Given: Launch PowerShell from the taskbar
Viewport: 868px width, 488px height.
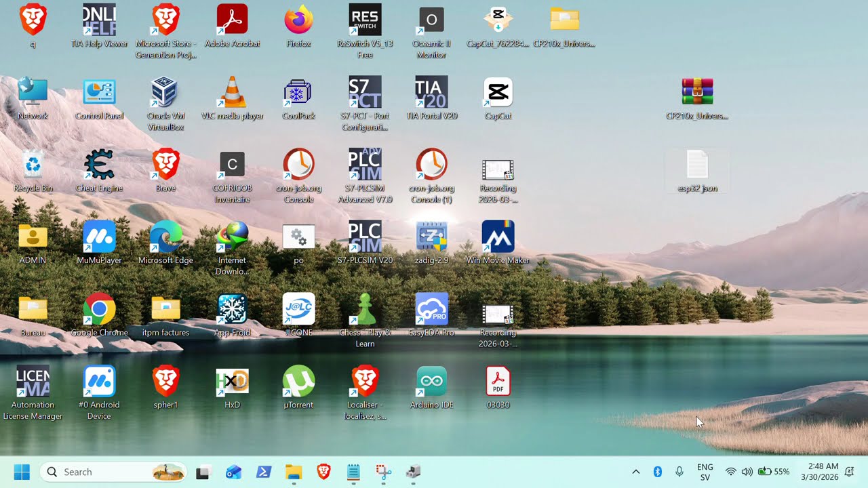Looking at the screenshot, I should 264,472.
